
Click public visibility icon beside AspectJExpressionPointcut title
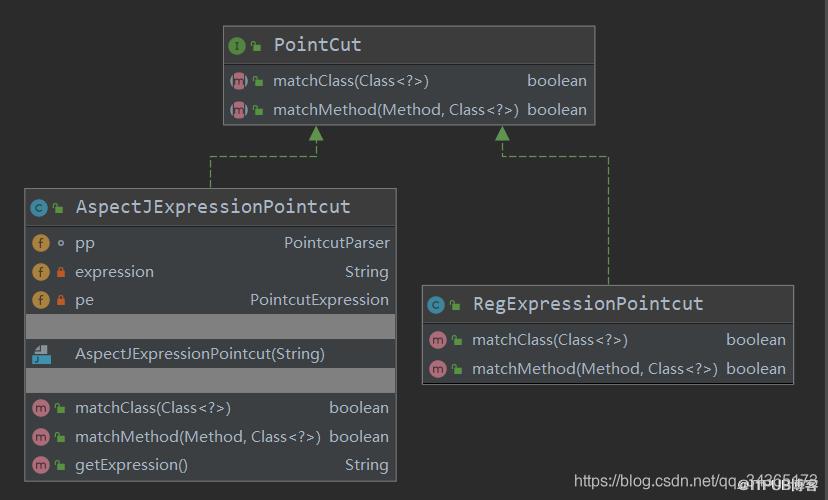pyautogui.click(x=58, y=209)
